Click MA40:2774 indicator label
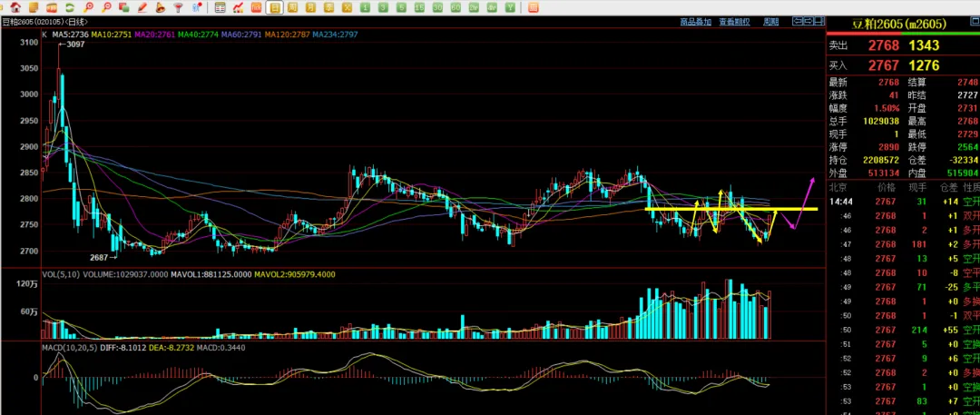Viewport: 980px width, 415px height. point(198,35)
